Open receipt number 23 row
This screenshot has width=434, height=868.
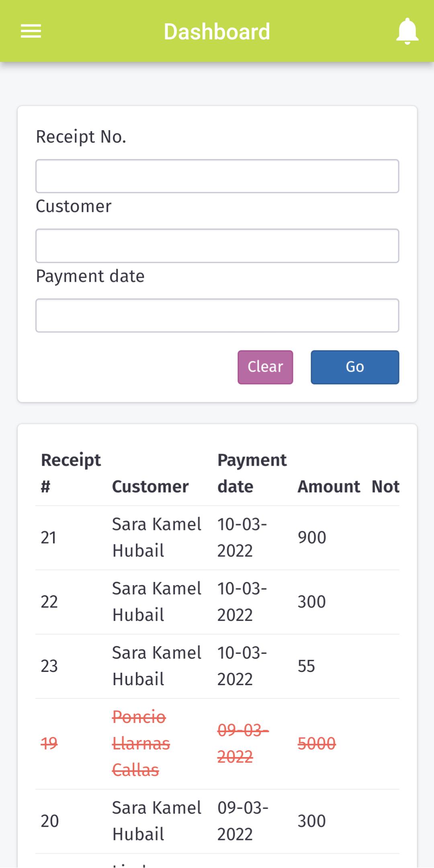(x=217, y=666)
